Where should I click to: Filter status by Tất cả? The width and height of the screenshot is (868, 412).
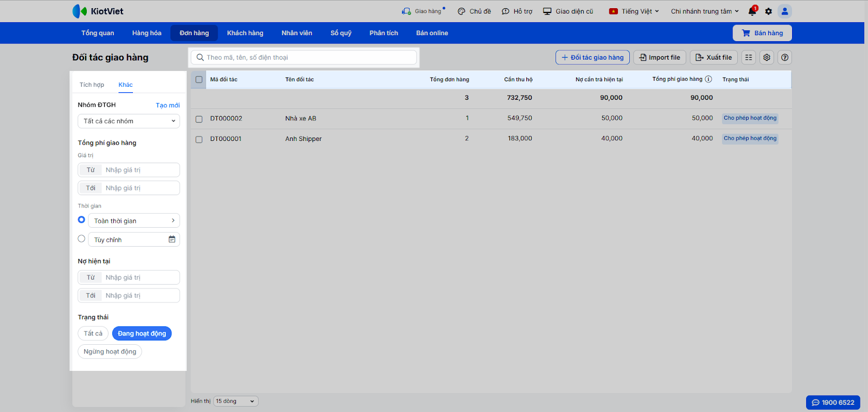click(93, 333)
